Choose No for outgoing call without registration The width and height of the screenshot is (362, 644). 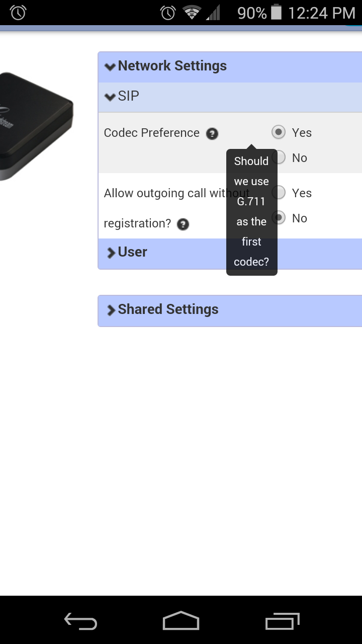click(x=279, y=218)
